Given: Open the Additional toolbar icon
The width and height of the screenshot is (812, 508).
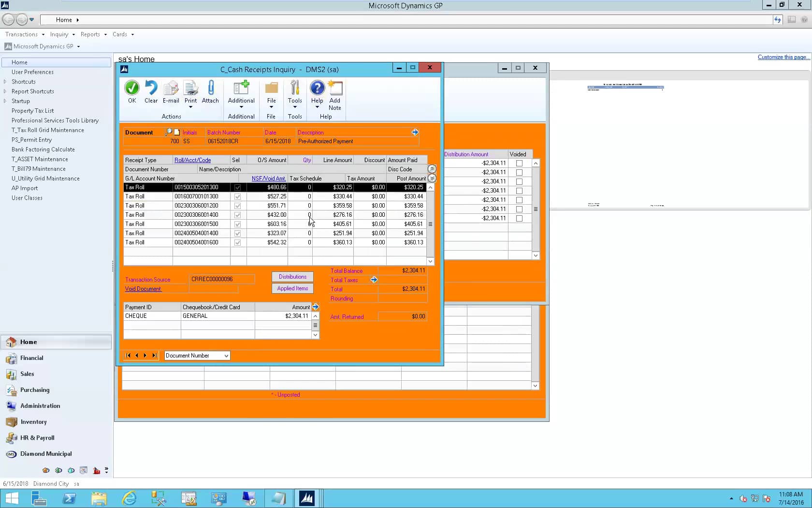Looking at the screenshot, I should pyautogui.click(x=241, y=88).
